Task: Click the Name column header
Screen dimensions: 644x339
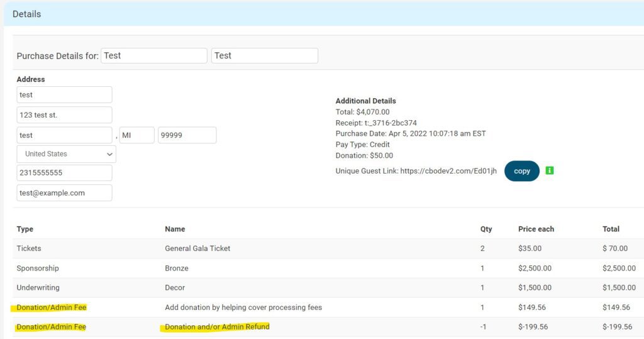Action: tap(175, 229)
